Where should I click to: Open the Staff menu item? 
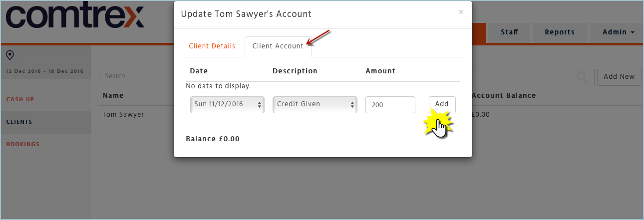pos(509,32)
